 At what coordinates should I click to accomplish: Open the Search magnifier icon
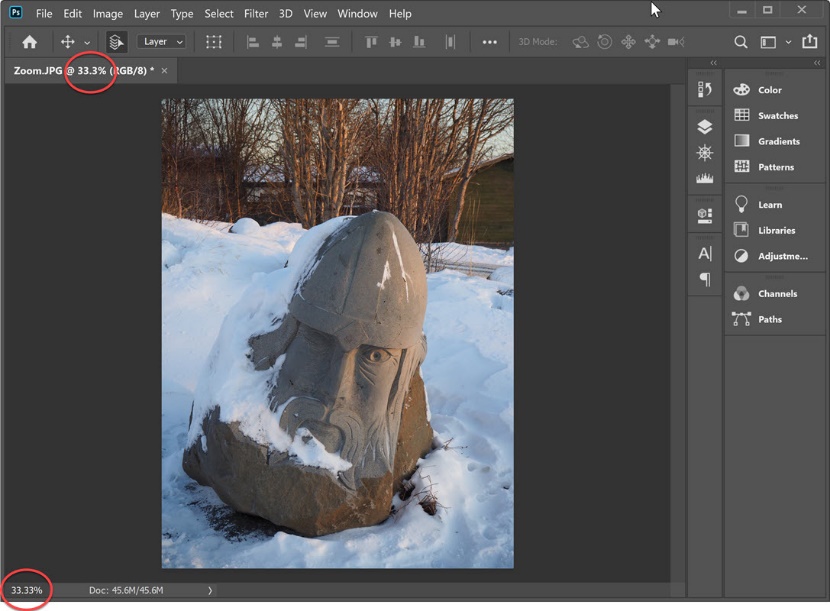[741, 42]
